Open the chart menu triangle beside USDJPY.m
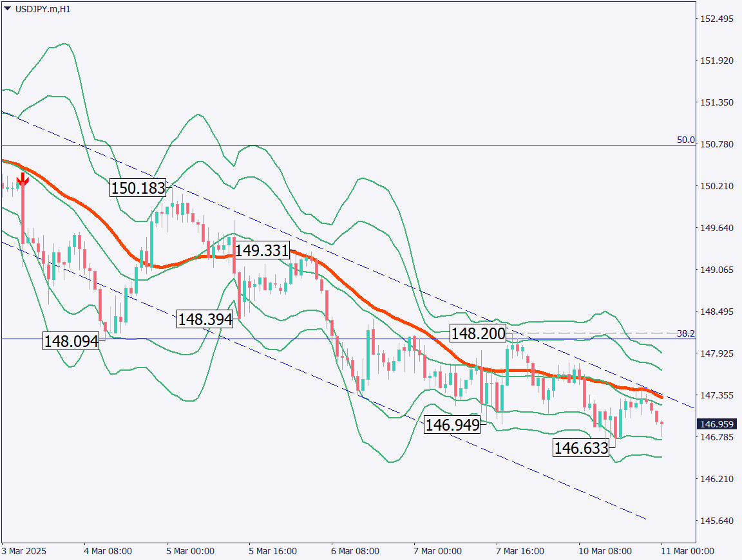This screenshot has height=560, width=742. pyautogui.click(x=7, y=9)
